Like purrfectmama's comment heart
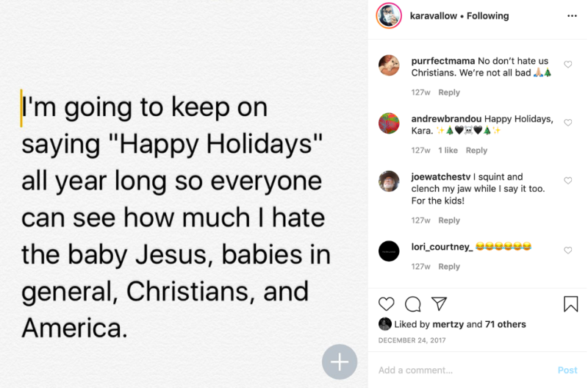 click(x=567, y=65)
